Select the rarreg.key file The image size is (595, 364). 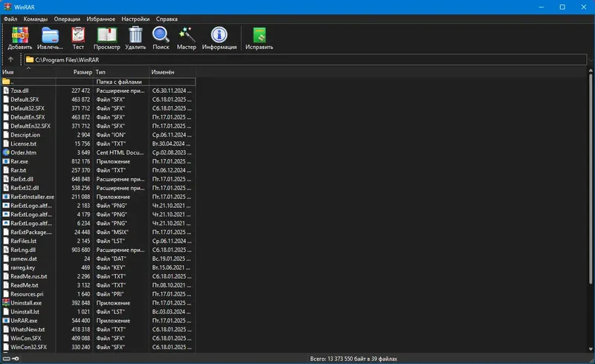pyautogui.click(x=23, y=267)
